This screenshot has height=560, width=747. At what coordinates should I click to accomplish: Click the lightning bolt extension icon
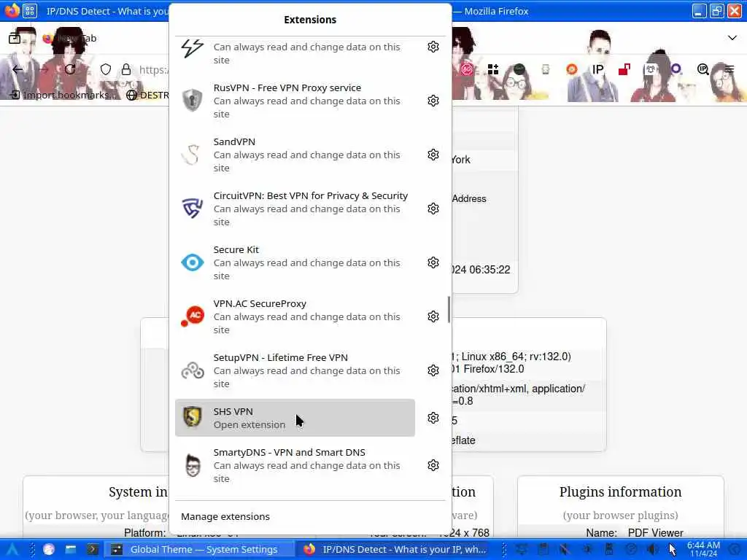click(193, 47)
